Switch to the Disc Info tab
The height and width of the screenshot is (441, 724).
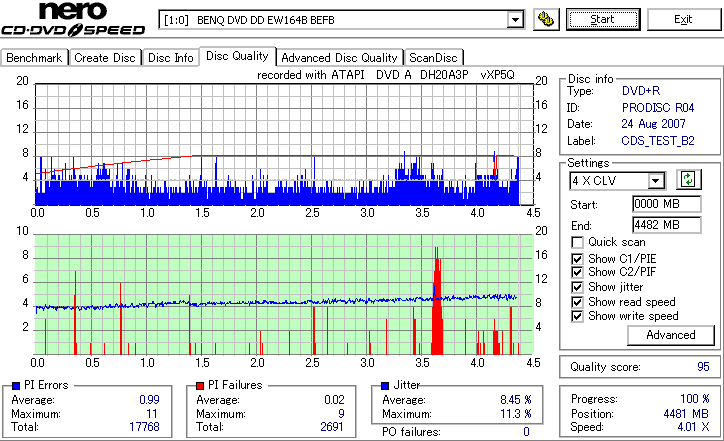[171, 58]
